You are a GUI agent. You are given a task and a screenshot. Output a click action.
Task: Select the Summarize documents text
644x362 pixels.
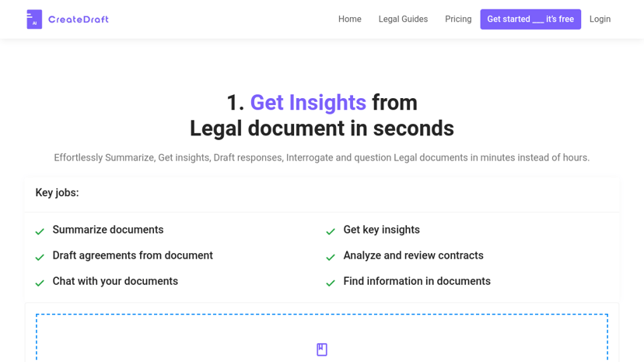pyautogui.click(x=108, y=230)
